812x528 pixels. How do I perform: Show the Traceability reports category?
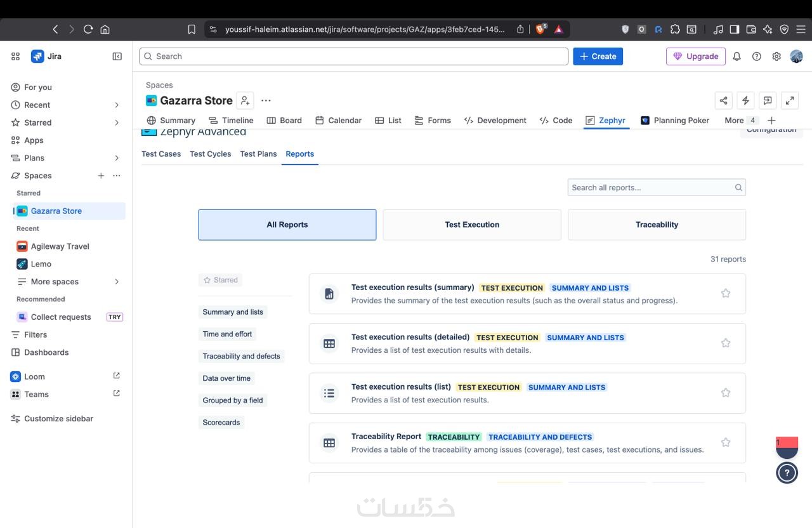click(657, 225)
